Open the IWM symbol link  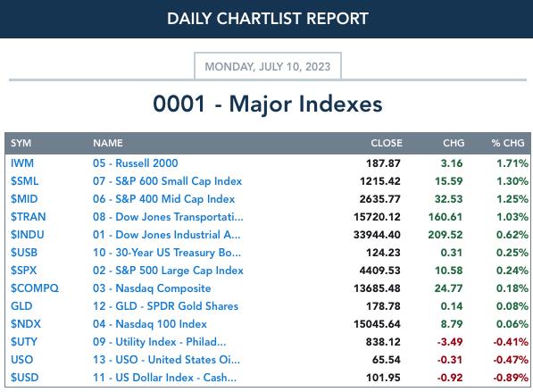[22, 163]
